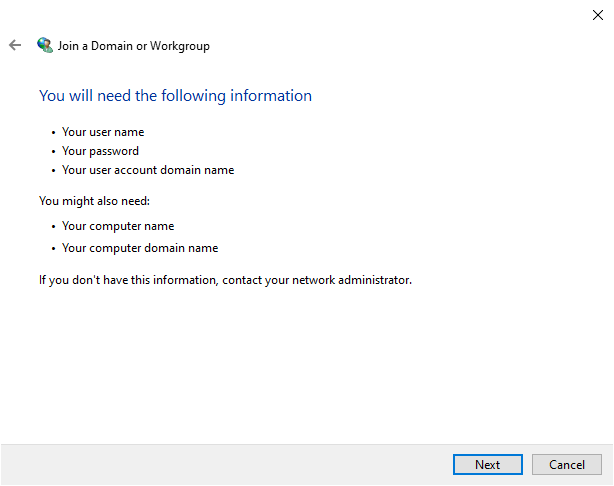Click the bullet beside 'Your user account domain name'
The height and width of the screenshot is (486, 614).
coord(52,171)
